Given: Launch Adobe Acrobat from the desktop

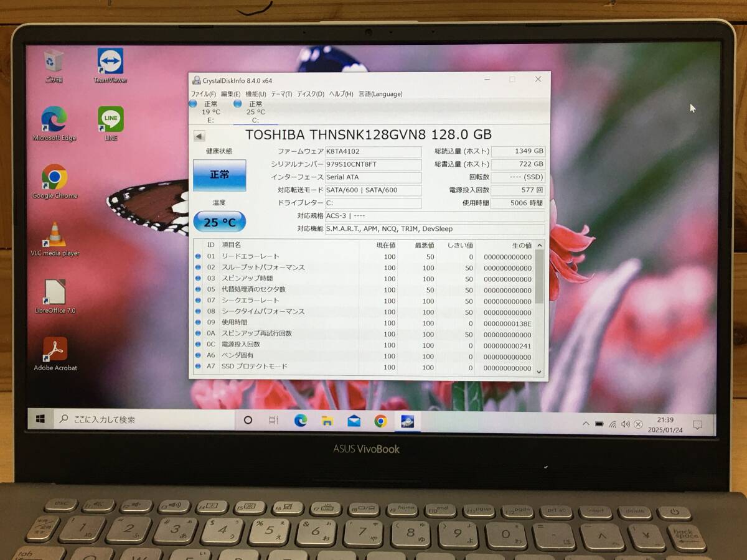Looking at the screenshot, I should (55, 354).
